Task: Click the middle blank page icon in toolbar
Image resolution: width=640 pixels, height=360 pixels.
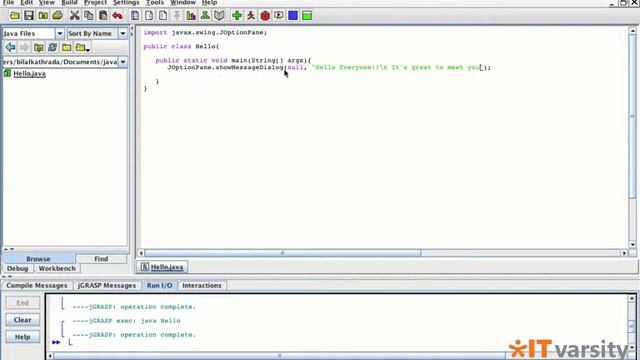Action: (x=149, y=16)
